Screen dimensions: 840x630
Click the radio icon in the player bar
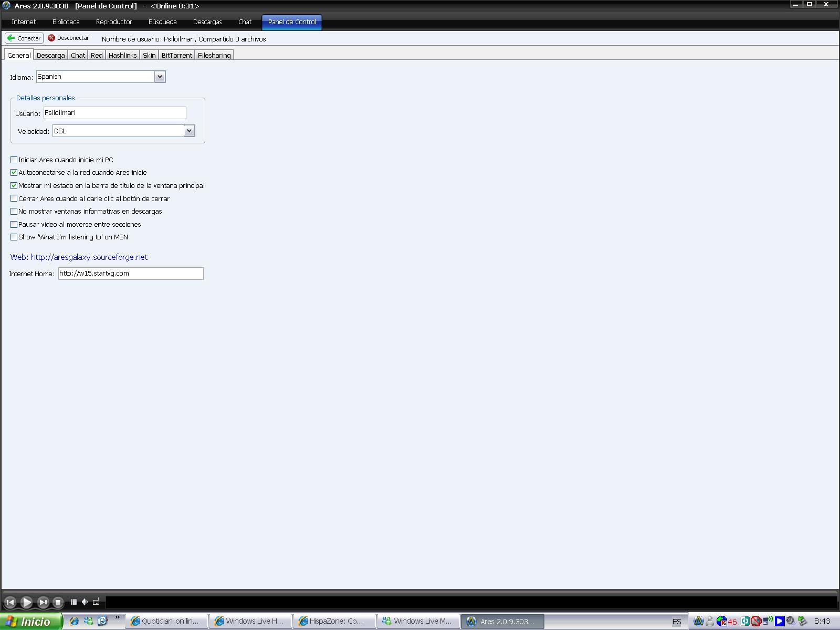96,602
